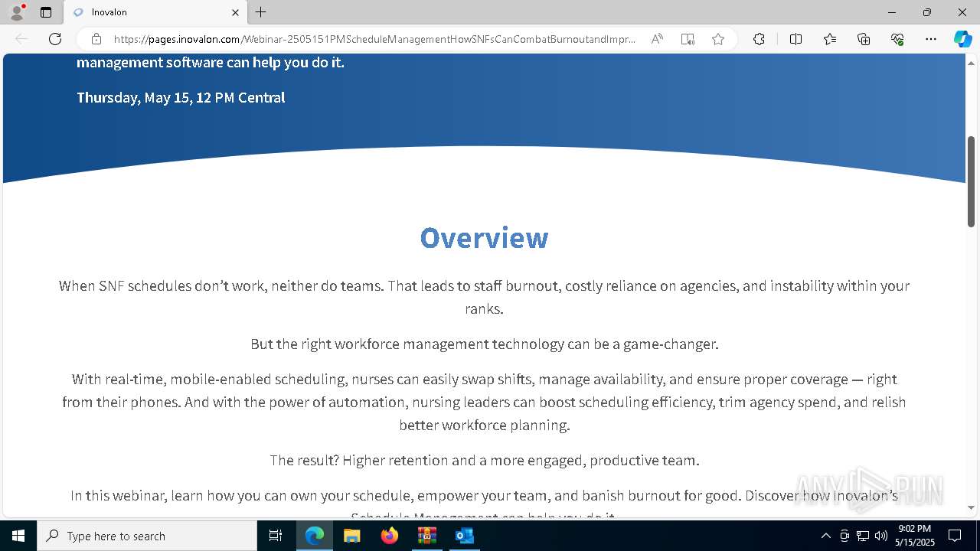Click "The result? Higher retention" sentence
Image resolution: width=980 pixels, height=551 pixels.
click(484, 460)
